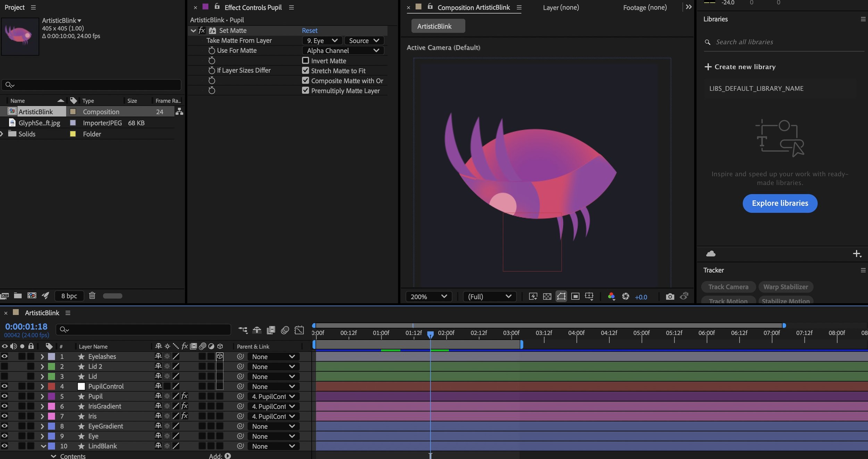The image size is (868, 459).
Task: Expand the Pupil layer properties
Action: tap(42, 396)
